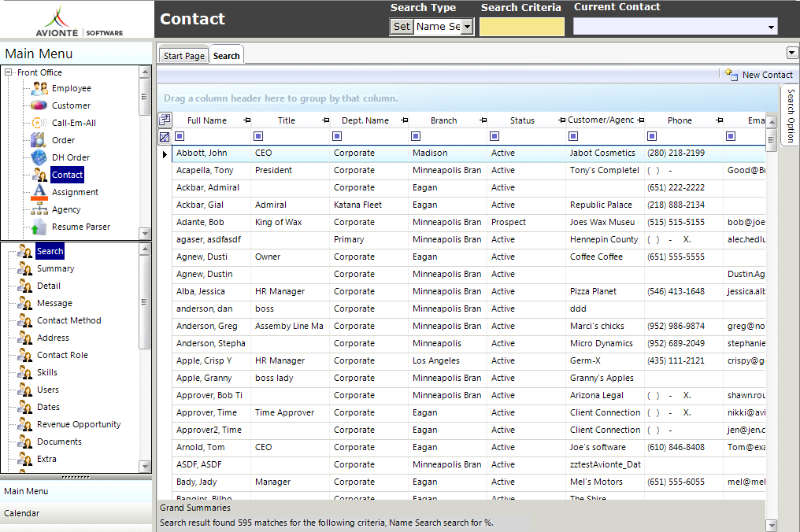Click the grid field chooser icon
Viewport: 800px width, 532px height.
point(165,120)
